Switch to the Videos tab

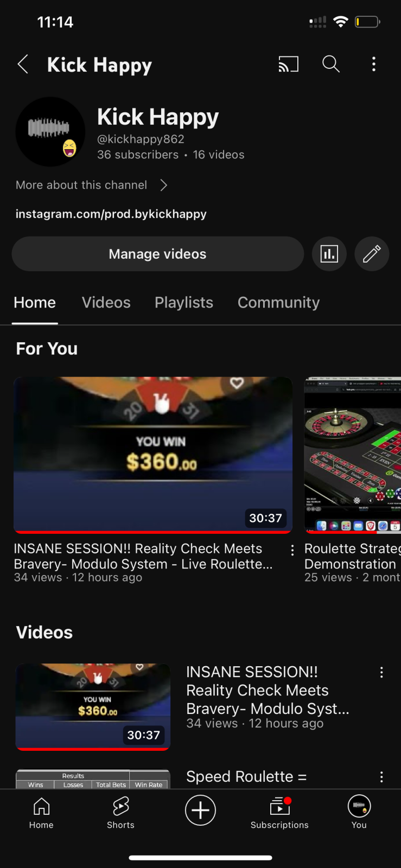coord(106,302)
